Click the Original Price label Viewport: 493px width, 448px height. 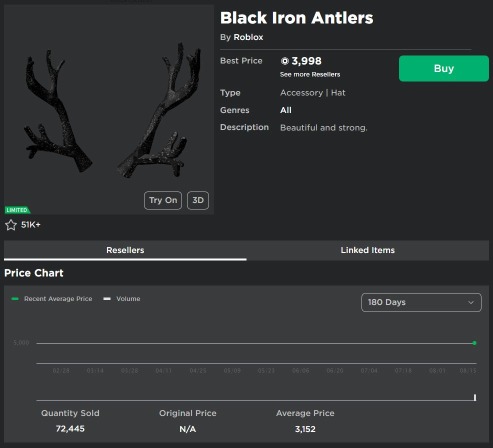[x=187, y=413]
